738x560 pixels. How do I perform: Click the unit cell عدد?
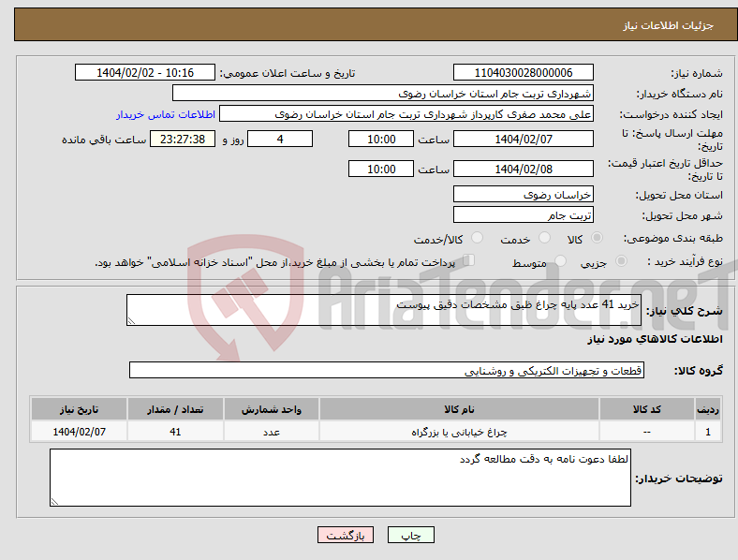point(272,432)
